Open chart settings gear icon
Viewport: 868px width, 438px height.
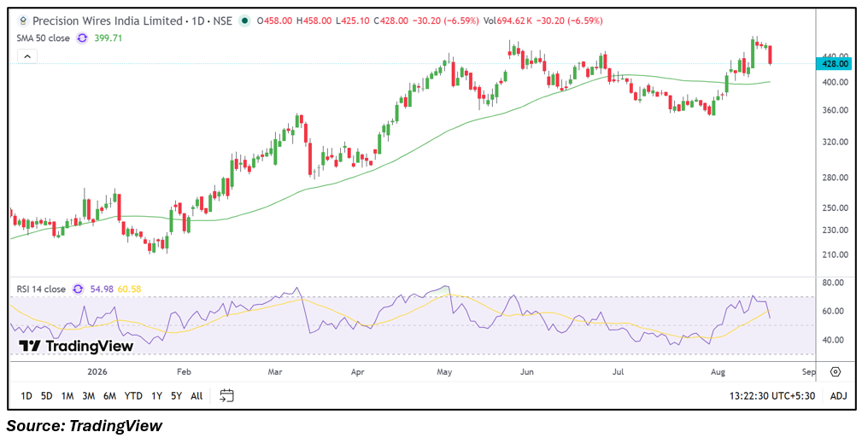tap(836, 371)
